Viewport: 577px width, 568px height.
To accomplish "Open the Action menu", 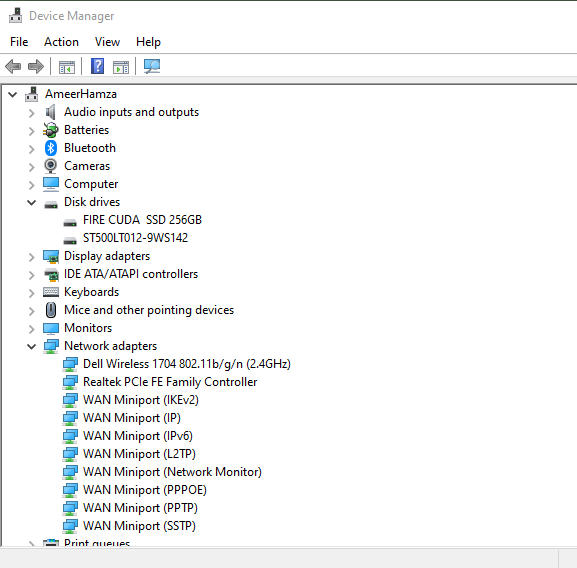I will [61, 42].
